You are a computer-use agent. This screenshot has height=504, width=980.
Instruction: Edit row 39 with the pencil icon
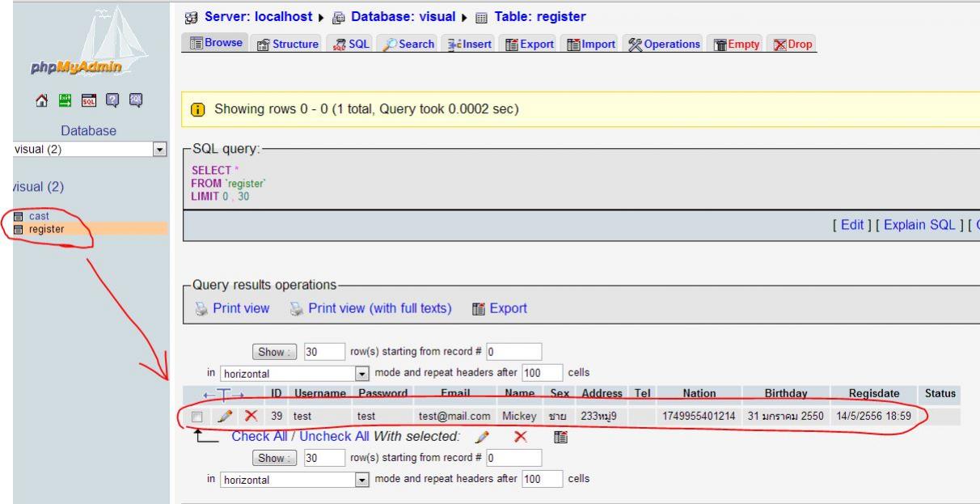click(x=226, y=417)
